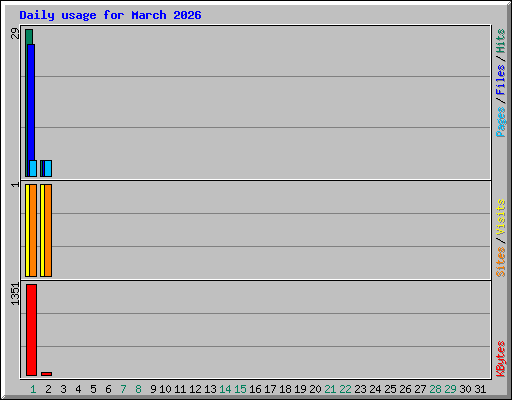The height and width of the screenshot is (400, 512).
Task: Click the red KBytes bar for day 1
Action: [31, 330]
